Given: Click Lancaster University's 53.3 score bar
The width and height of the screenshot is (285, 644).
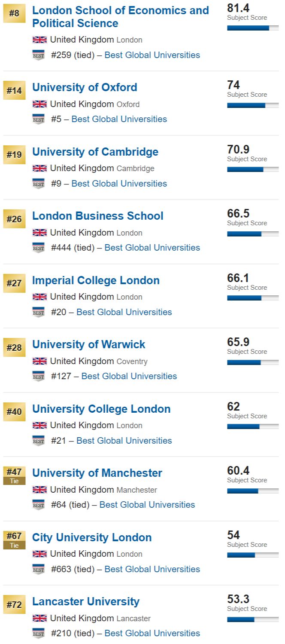Looking at the screenshot, I should pos(253,619).
